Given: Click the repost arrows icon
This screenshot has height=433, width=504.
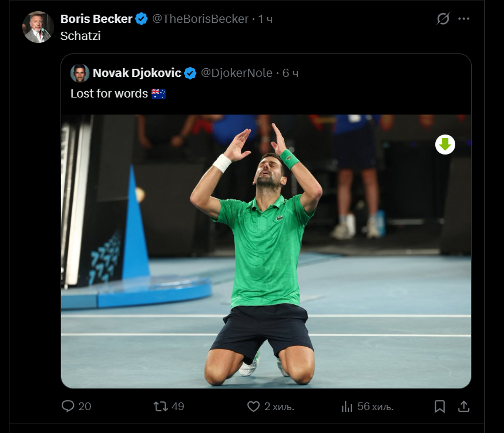Looking at the screenshot, I should [x=160, y=407].
